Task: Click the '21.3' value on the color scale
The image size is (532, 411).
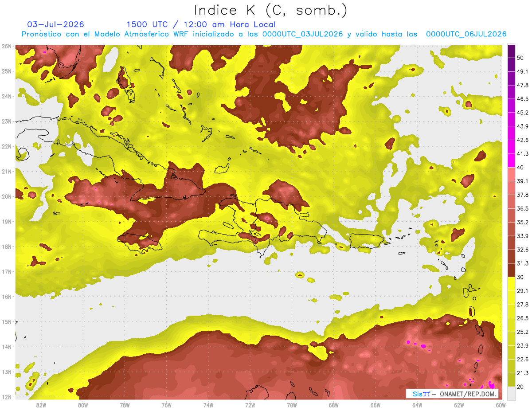Action: (x=522, y=373)
